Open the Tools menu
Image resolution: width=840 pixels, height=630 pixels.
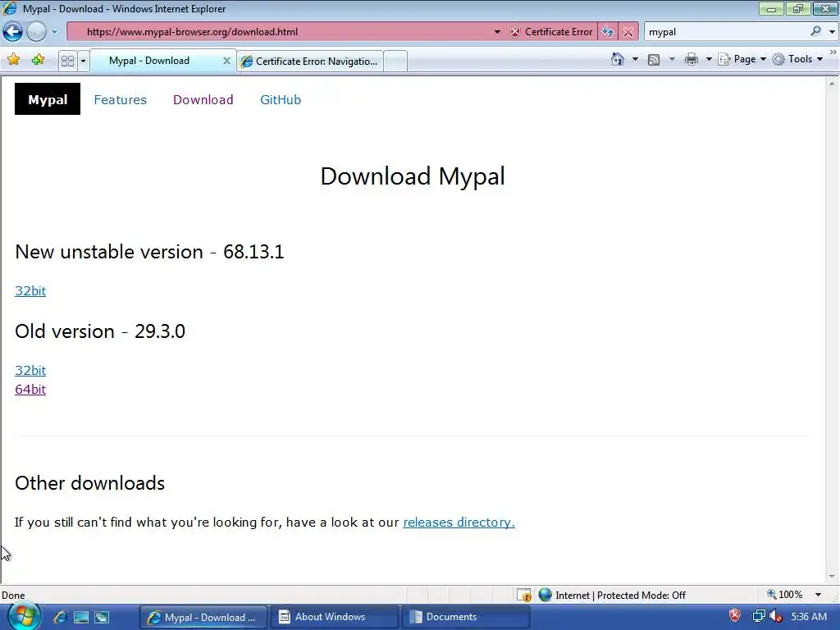click(x=797, y=59)
